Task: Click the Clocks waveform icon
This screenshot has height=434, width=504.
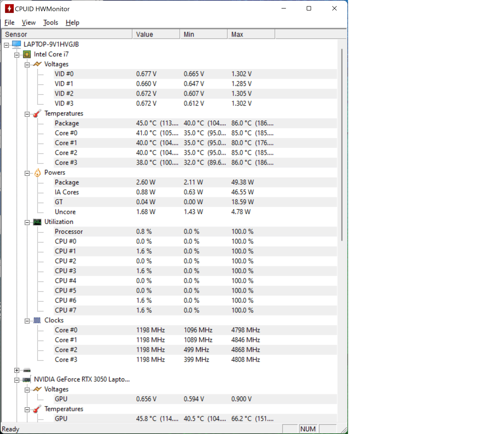Action: [37, 320]
